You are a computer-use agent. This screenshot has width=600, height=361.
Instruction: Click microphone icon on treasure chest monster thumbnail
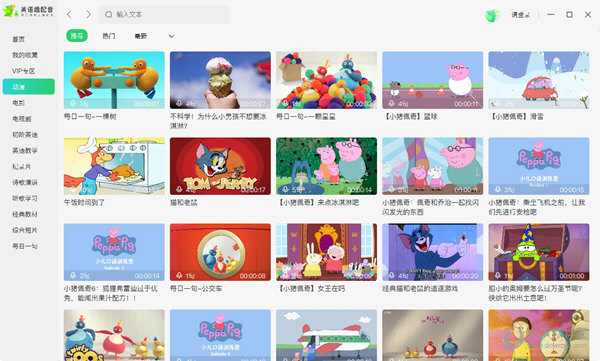pyautogui.click(x=497, y=275)
